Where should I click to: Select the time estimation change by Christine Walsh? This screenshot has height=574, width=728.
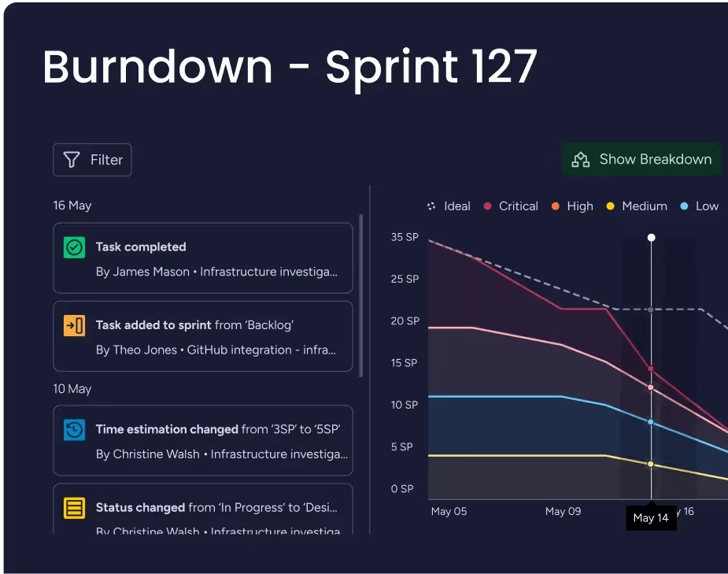[203, 441]
